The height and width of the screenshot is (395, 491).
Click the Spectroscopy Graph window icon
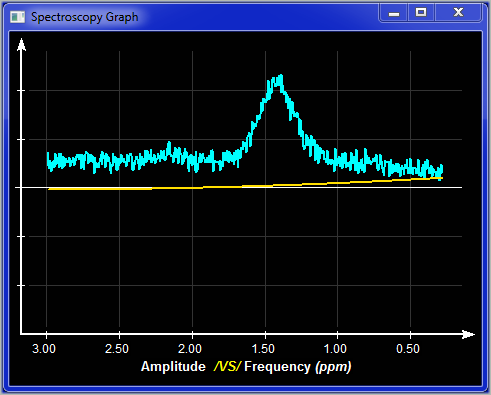[x=17, y=17]
